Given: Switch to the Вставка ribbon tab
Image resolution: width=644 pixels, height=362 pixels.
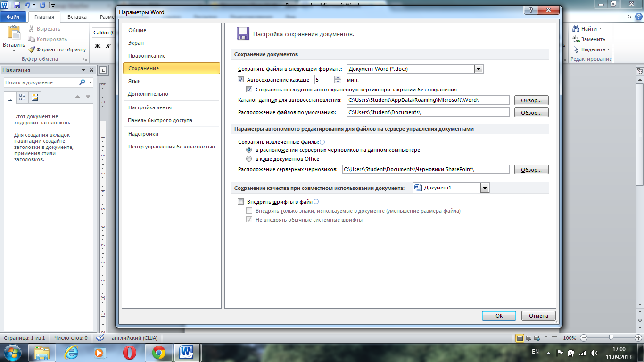Looking at the screenshot, I should (x=77, y=17).
